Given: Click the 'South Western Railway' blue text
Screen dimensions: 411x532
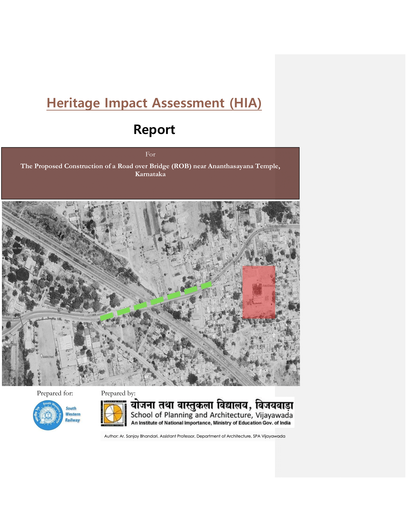Looking at the screenshot, I should coord(72,414).
